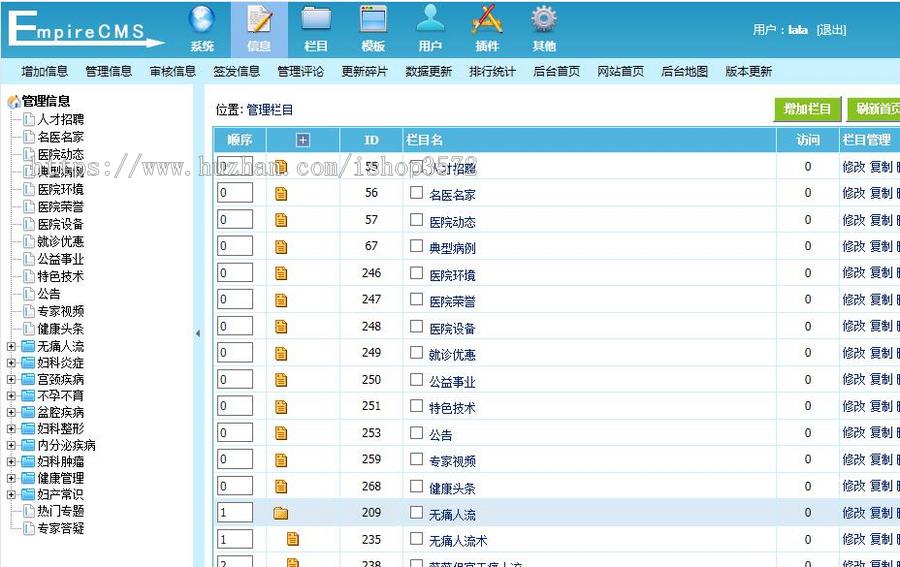Open the 排行统计 menu item
The height and width of the screenshot is (567, 900).
(492, 72)
